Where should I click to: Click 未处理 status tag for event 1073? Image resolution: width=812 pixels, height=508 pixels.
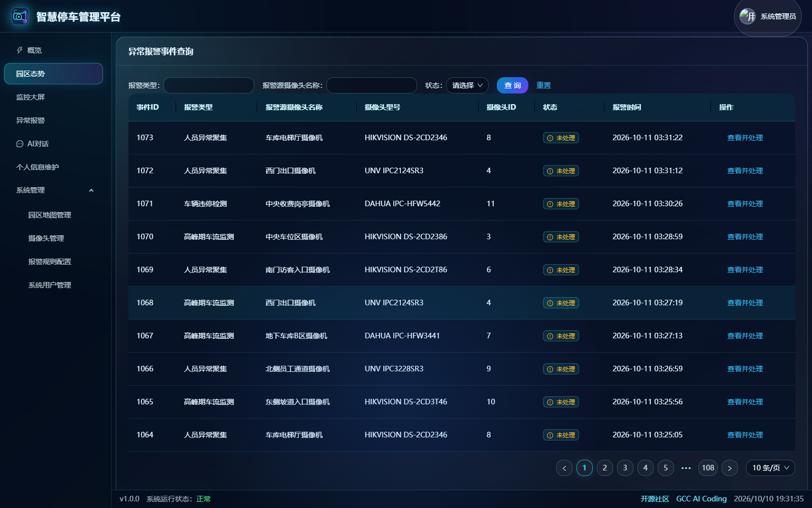pos(561,138)
